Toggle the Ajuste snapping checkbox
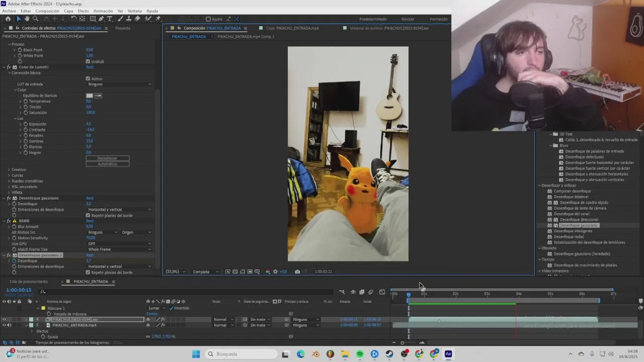This screenshot has width=644, height=362. tap(208, 19)
